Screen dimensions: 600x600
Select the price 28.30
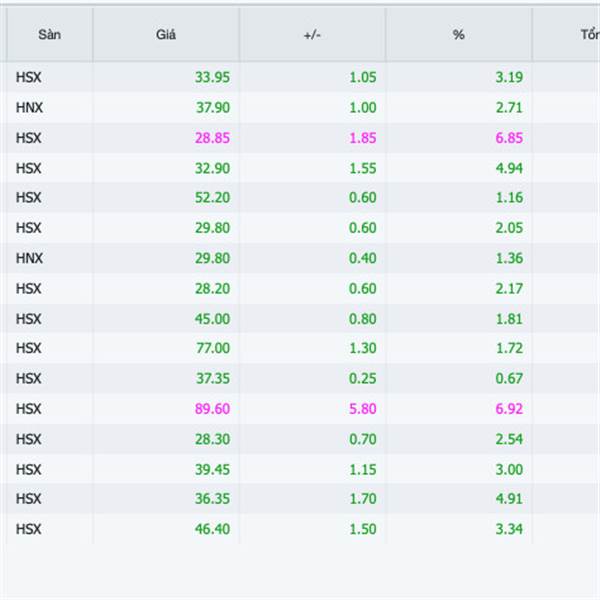pos(212,439)
